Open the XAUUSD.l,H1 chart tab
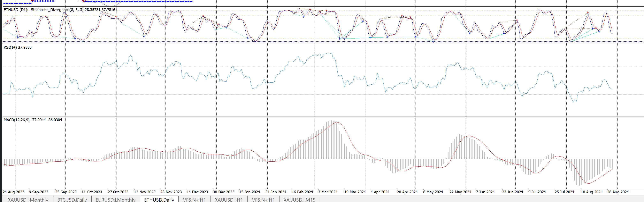 (x=229, y=200)
